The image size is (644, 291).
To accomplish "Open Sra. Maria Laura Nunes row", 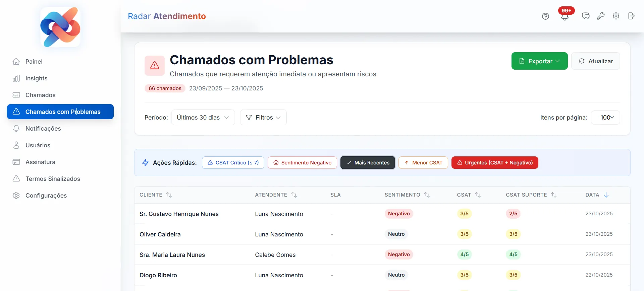I will (382, 254).
